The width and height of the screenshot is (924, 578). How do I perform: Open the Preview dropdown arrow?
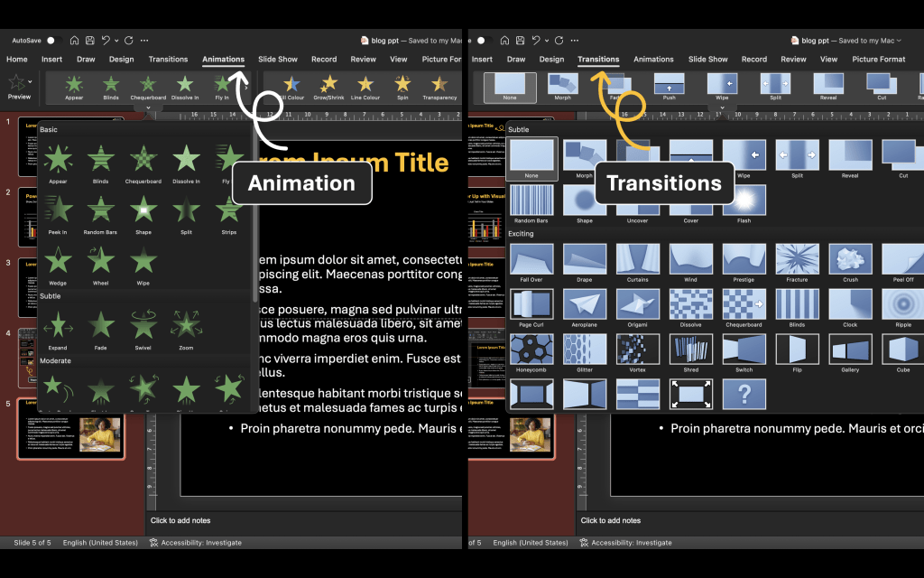coord(31,82)
